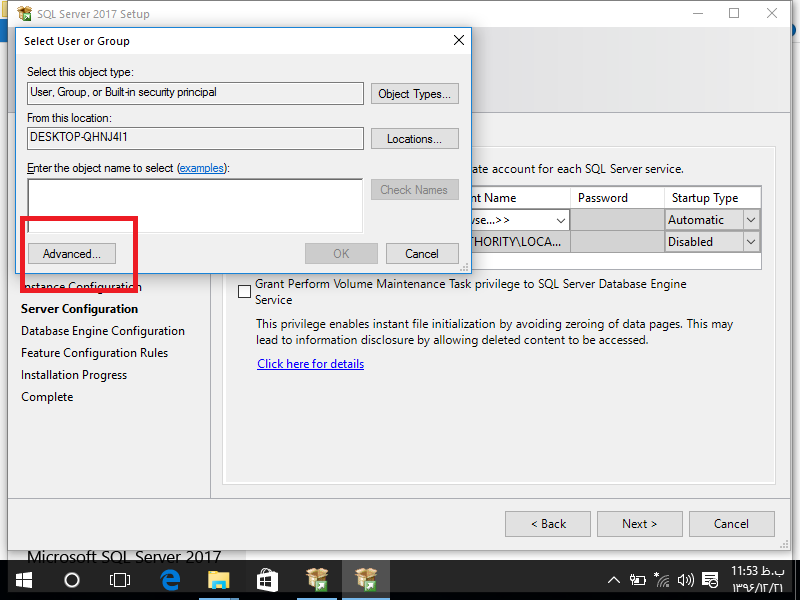The width and height of the screenshot is (800, 600).
Task: Click the Locations... button
Action: [x=414, y=139]
